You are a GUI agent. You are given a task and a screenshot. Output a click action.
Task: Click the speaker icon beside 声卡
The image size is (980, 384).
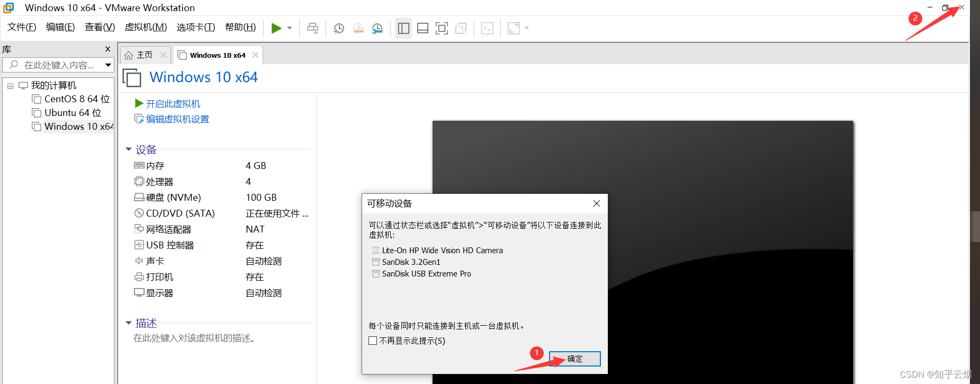point(139,261)
